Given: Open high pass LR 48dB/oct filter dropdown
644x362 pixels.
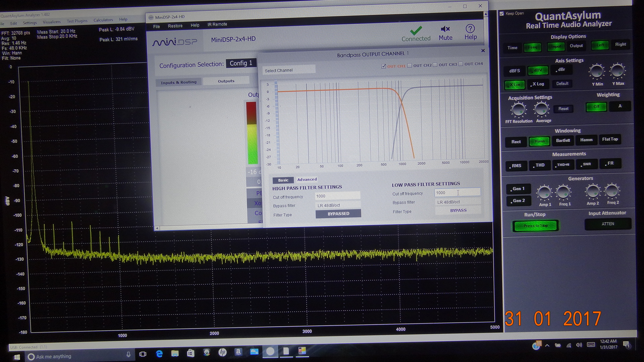Looking at the screenshot, I should 338,205.
